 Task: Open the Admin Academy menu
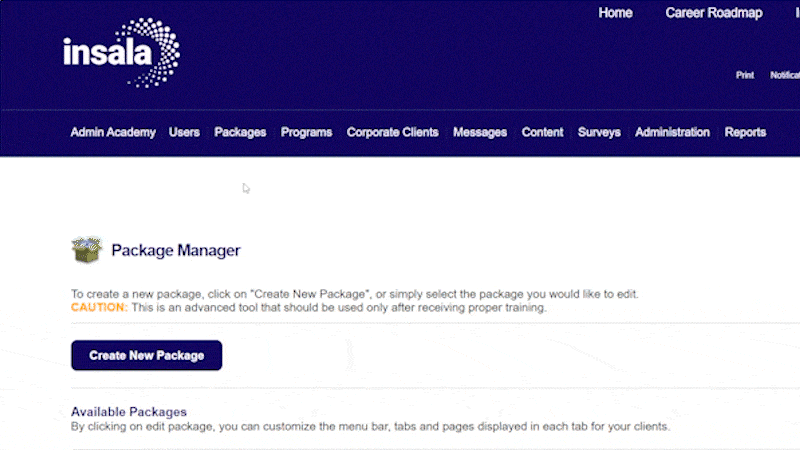(113, 132)
